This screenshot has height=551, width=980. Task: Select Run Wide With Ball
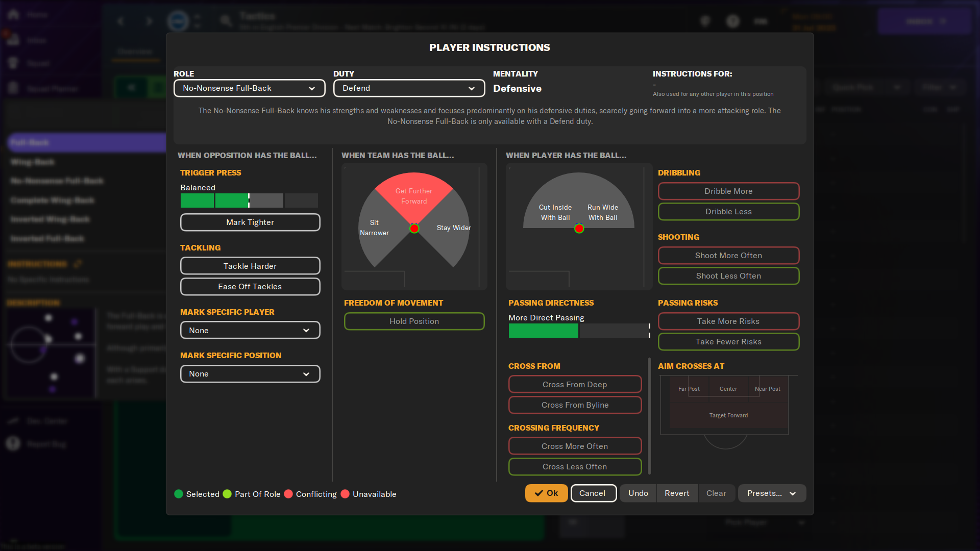click(603, 213)
